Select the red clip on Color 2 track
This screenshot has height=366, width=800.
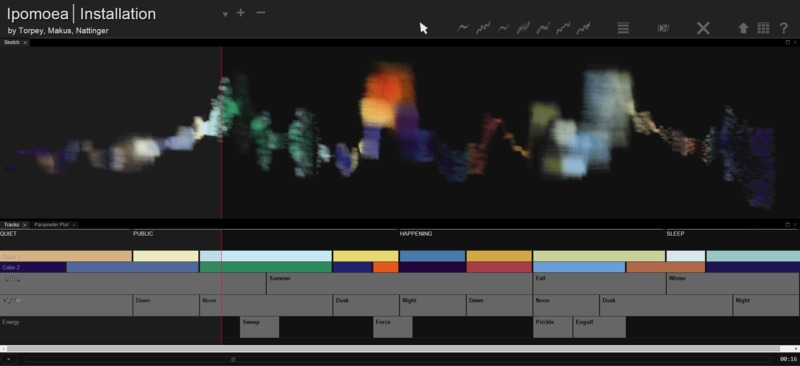[x=499, y=267]
